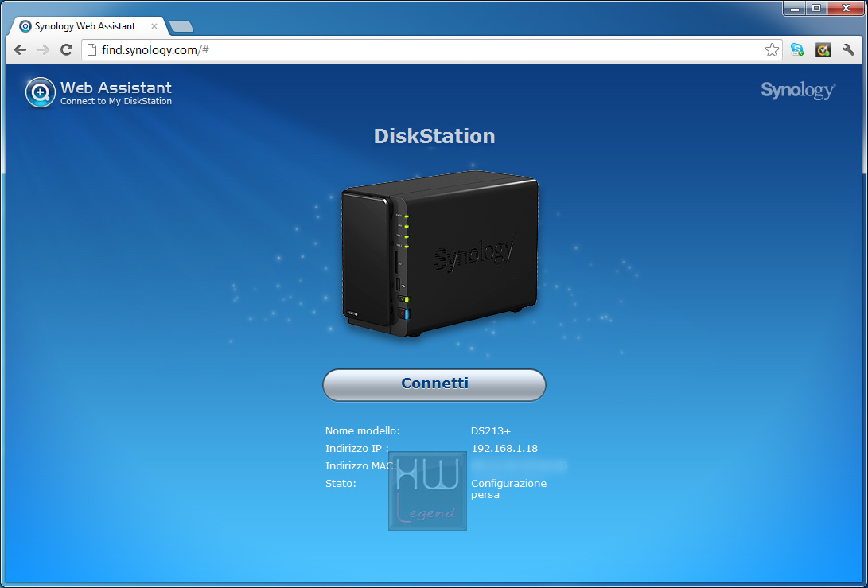The image size is (868, 588).
Task: Reload the find.synology.com page
Action: (x=66, y=50)
